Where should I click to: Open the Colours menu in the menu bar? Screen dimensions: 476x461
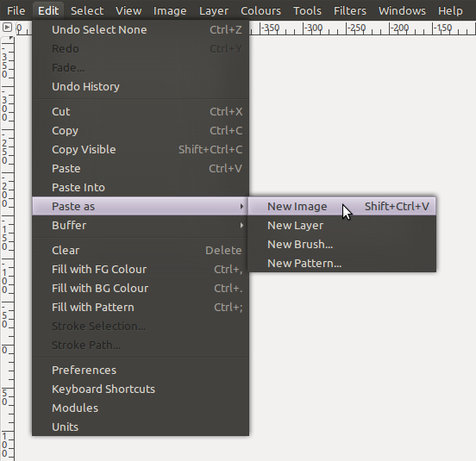click(x=260, y=11)
